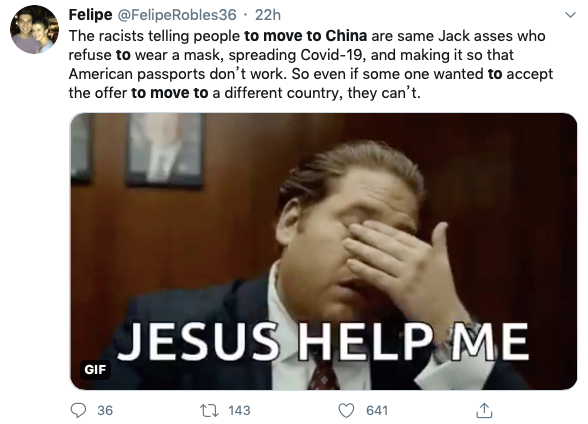Open the Felipe display name link

90,15
